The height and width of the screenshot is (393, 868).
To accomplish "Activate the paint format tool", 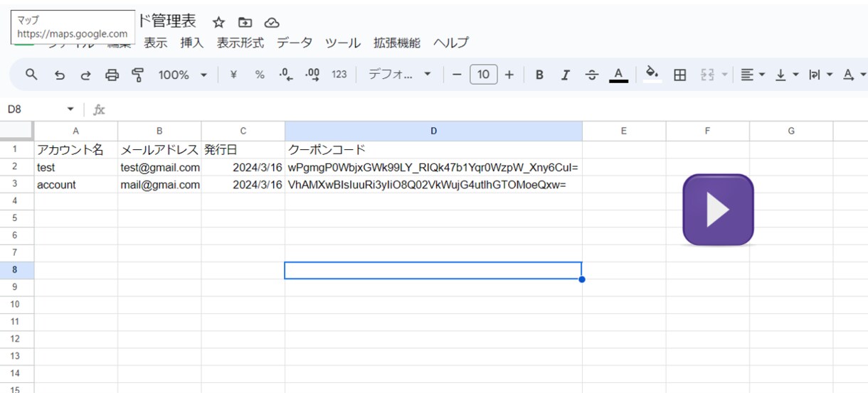I will click(x=138, y=75).
